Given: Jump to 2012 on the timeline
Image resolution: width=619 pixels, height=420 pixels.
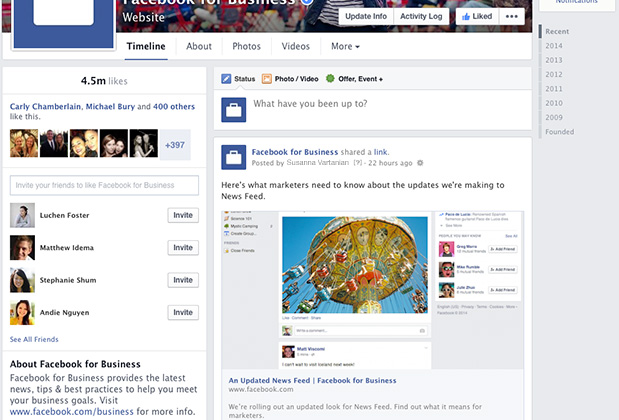Looking at the screenshot, I should coord(554,74).
